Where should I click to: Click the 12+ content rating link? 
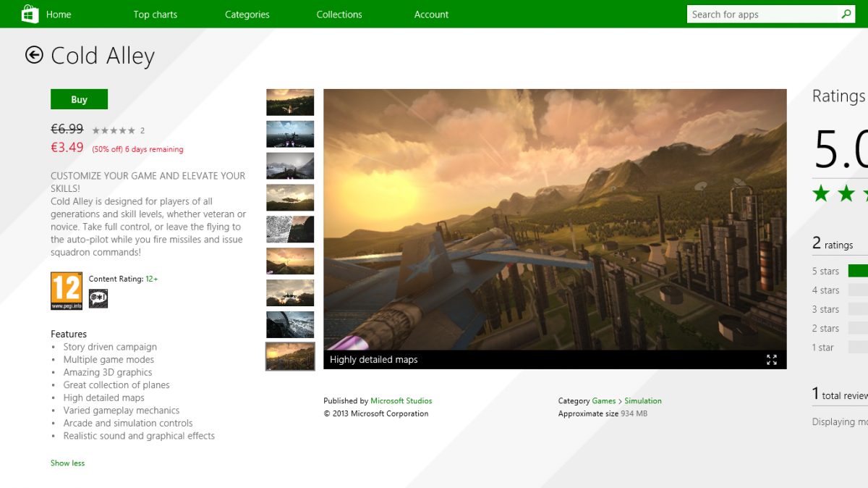pyautogui.click(x=152, y=279)
